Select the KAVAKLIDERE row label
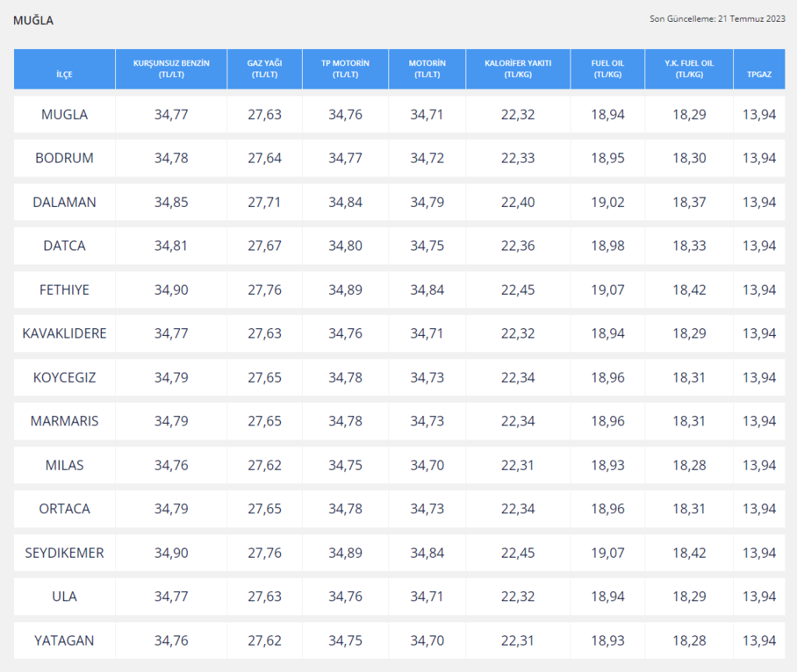The width and height of the screenshot is (797, 672). [65, 334]
